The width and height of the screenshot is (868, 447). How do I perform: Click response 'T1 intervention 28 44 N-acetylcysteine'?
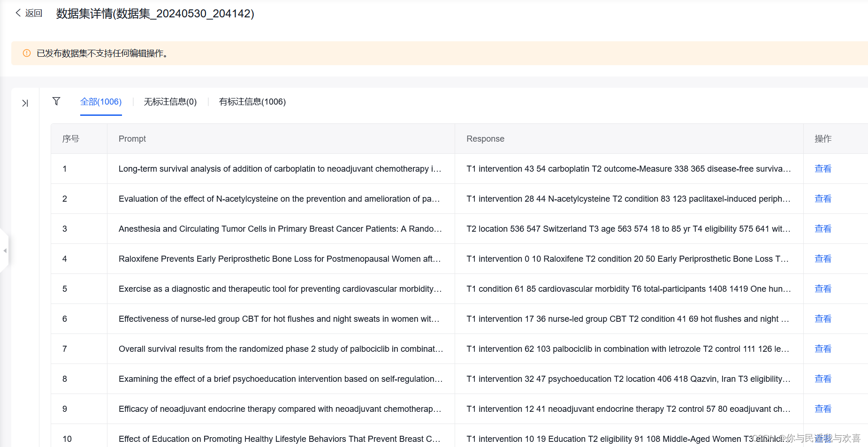629,199
